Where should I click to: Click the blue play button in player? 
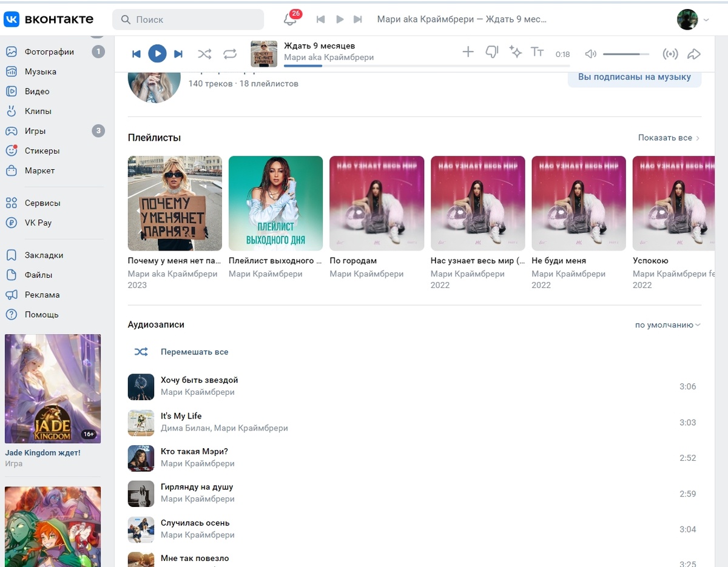[x=157, y=54]
